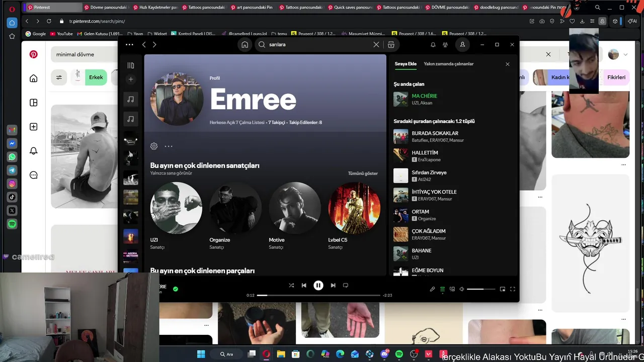The image size is (644, 362).
Task: Collapse Your Library sidebar icon
Action: click(131, 65)
